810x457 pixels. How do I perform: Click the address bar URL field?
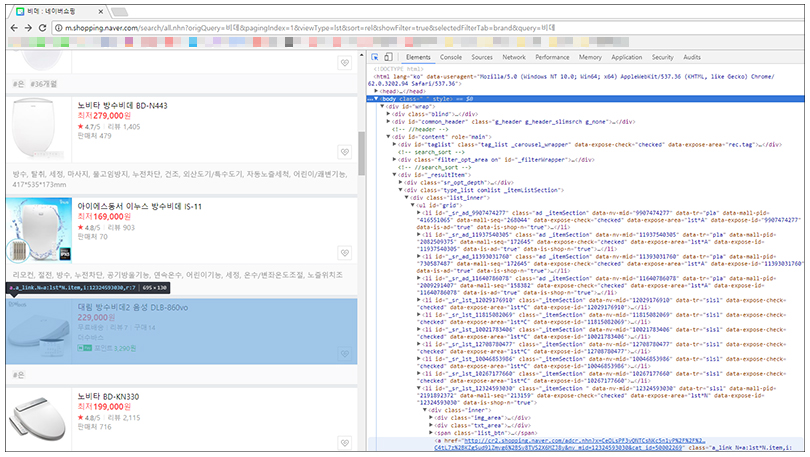[x=310, y=28]
